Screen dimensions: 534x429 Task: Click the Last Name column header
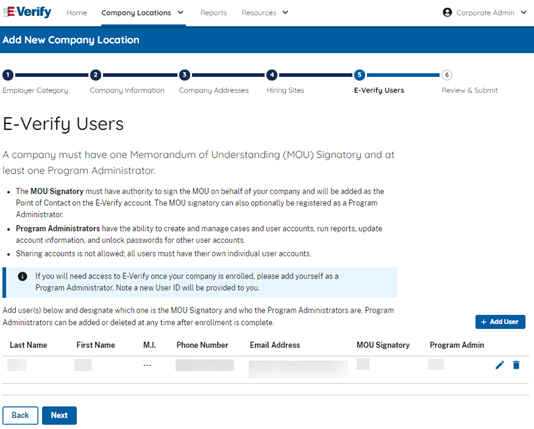[28, 345]
